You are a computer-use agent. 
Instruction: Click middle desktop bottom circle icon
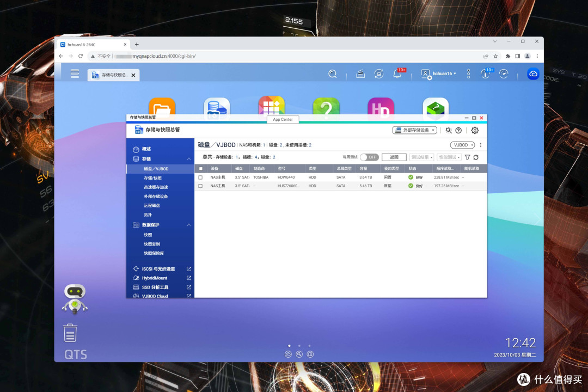[299, 354]
